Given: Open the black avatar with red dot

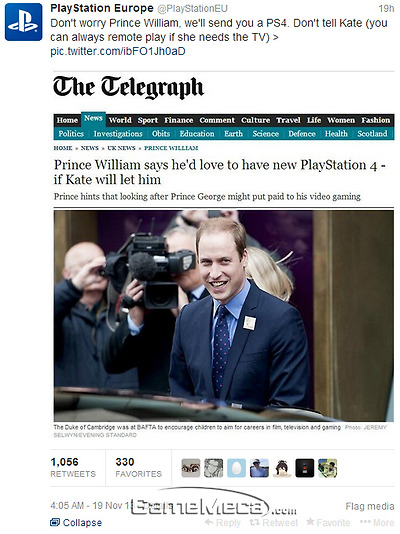Looking at the screenshot, I should pyautogui.click(x=305, y=468).
